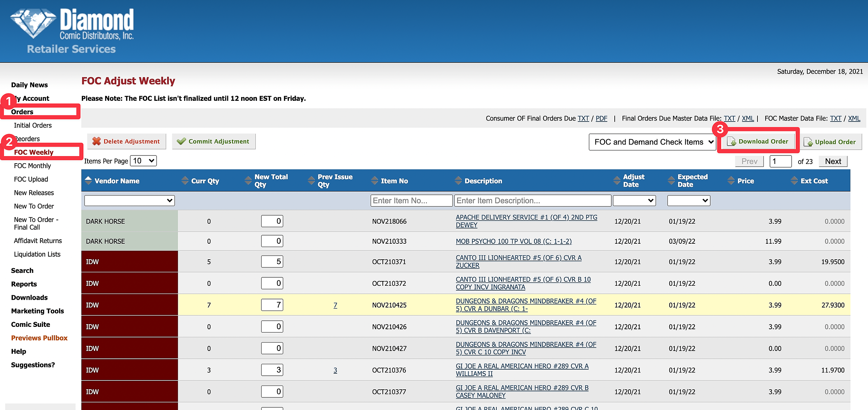Select FOC Upload in sidebar
Screen dimensions: 868x410
click(x=31, y=179)
